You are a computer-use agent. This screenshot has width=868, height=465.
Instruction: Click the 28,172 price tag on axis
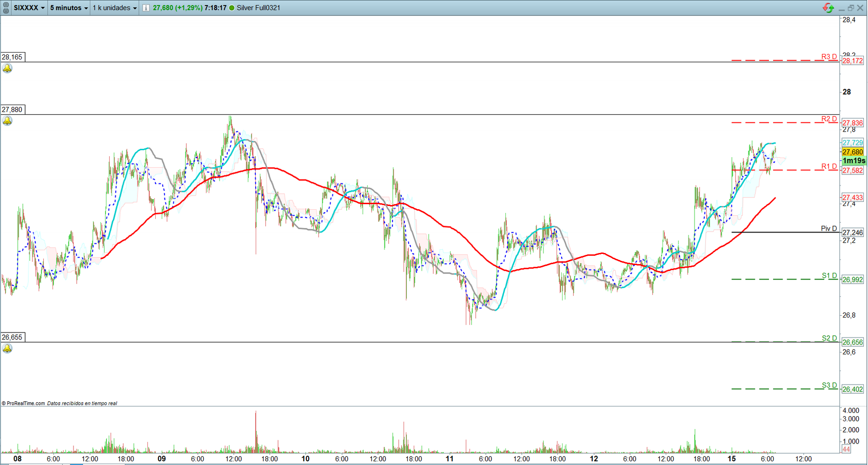click(x=853, y=61)
